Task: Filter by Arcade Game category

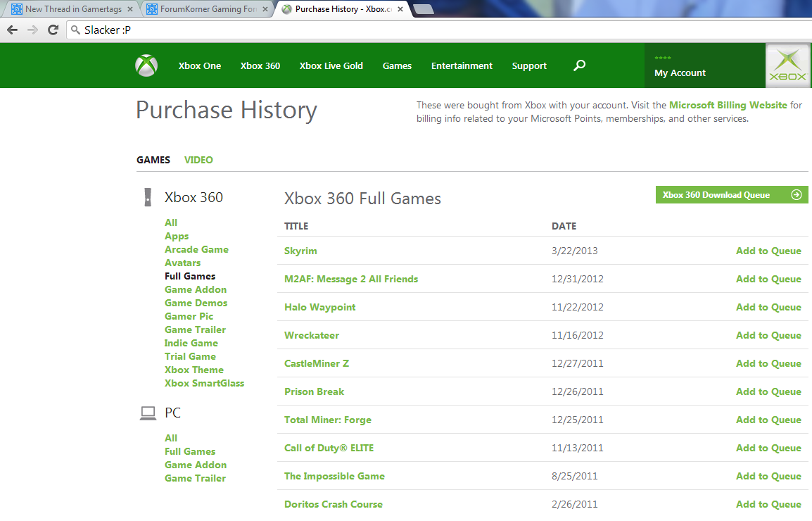Action: [x=196, y=249]
